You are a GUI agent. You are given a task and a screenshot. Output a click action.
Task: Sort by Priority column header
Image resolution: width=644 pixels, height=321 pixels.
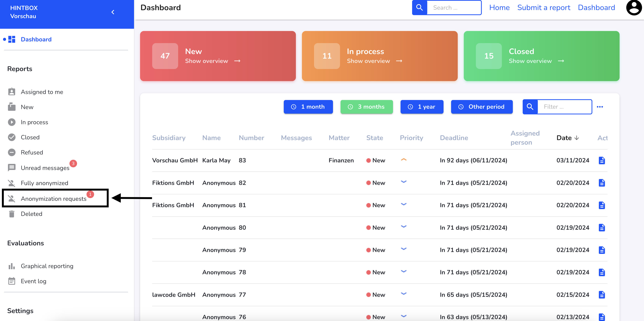pyautogui.click(x=411, y=138)
